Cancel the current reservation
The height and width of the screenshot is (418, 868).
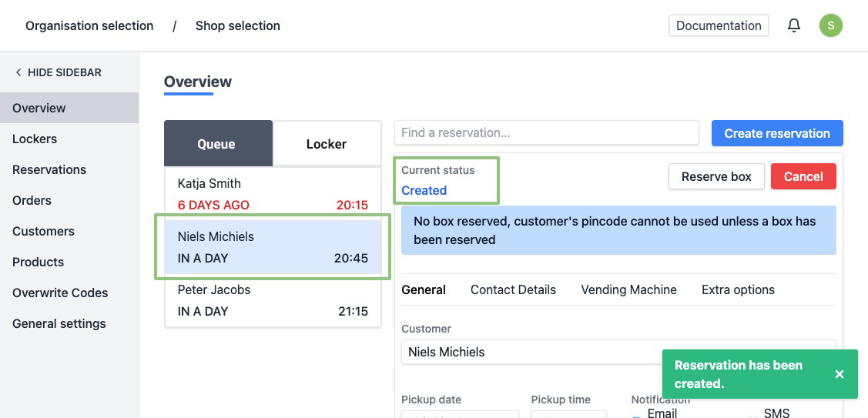pyautogui.click(x=803, y=176)
